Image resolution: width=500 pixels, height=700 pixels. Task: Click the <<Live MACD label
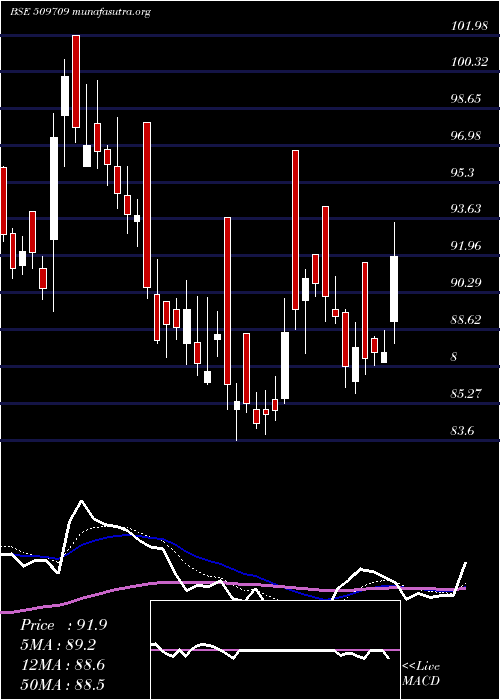pos(421,674)
